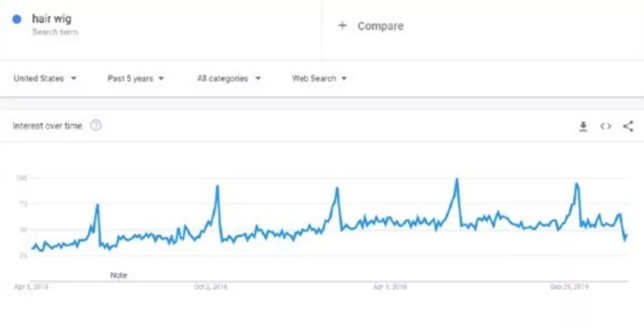This screenshot has height=326, width=644.
Task: Select the Sep 29, 2019 axis label
Action: pyautogui.click(x=569, y=287)
